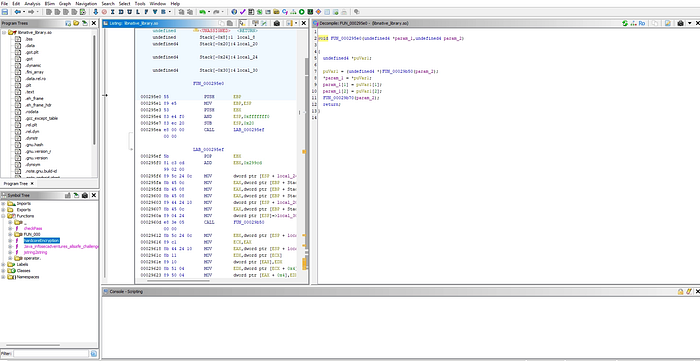Click the purple checkmark toolbar icon

coord(242,12)
